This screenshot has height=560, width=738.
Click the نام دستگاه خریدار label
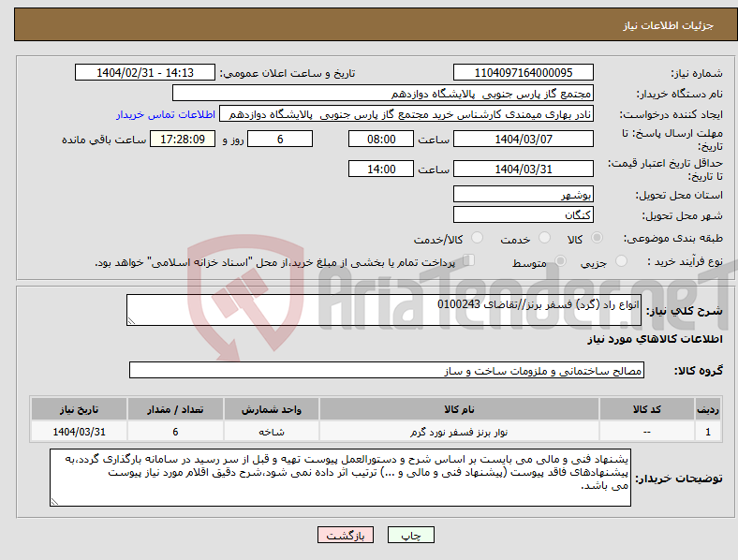(x=680, y=95)
